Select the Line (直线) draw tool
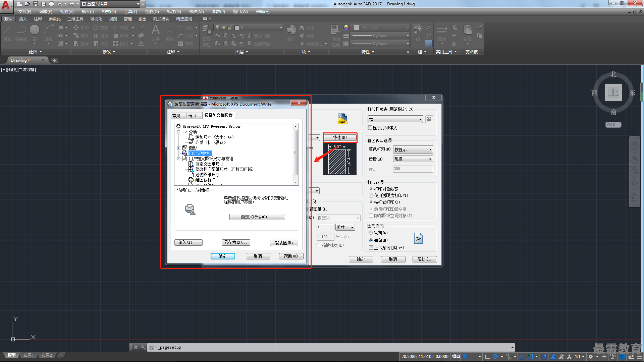Viewport: 644px width, 362px height. [8, 33]
